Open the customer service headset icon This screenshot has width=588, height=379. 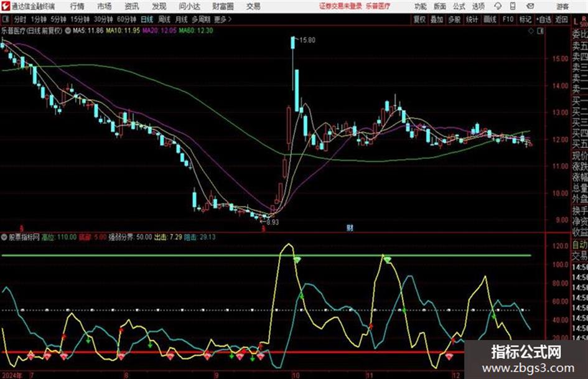click(498, 6)
